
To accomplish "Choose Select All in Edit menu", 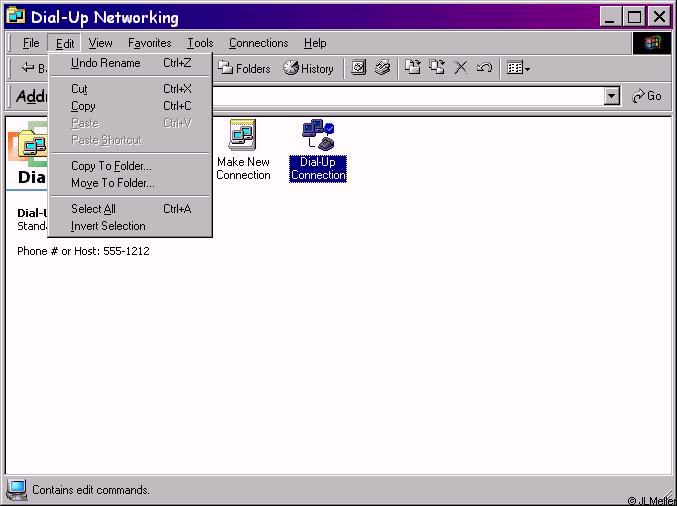I will (130, 209).
